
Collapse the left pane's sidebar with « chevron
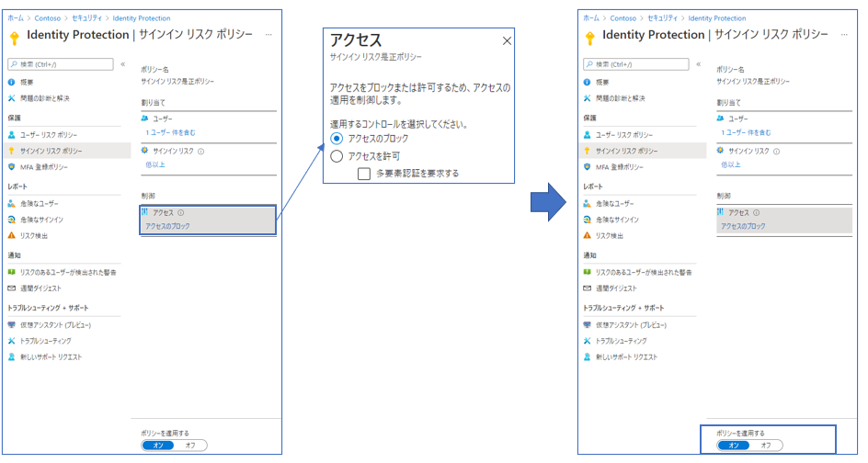[123, 64]
